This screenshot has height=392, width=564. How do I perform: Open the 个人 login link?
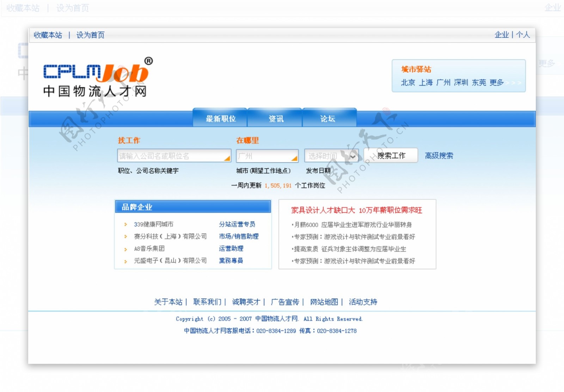coord(523,35)
